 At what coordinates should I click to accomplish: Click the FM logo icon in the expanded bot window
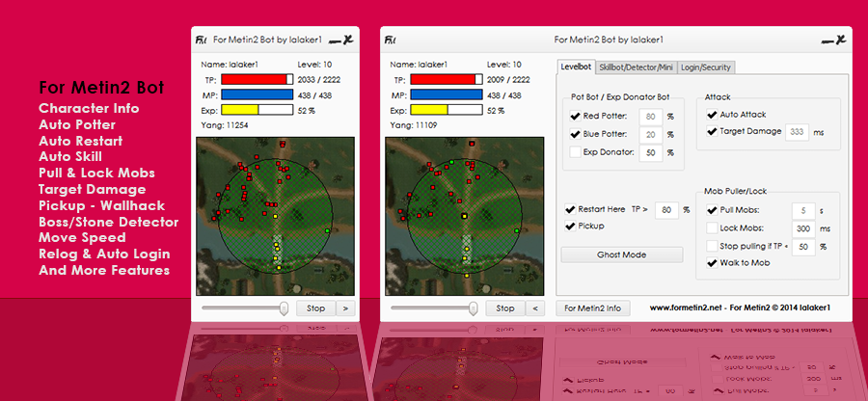pyautogui.click(x=391, y=40)
